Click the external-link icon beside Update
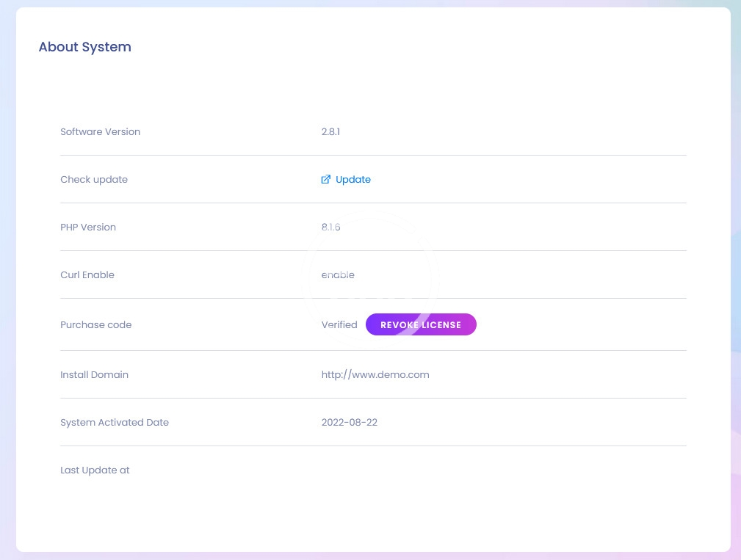This screenshot has width=741, height=560. click(x=326, y=180)
